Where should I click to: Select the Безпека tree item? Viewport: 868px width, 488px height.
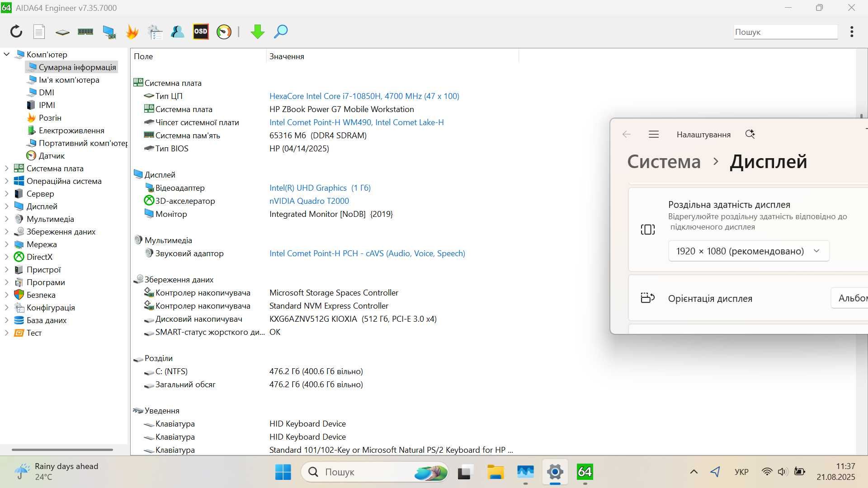pos(41,295)
